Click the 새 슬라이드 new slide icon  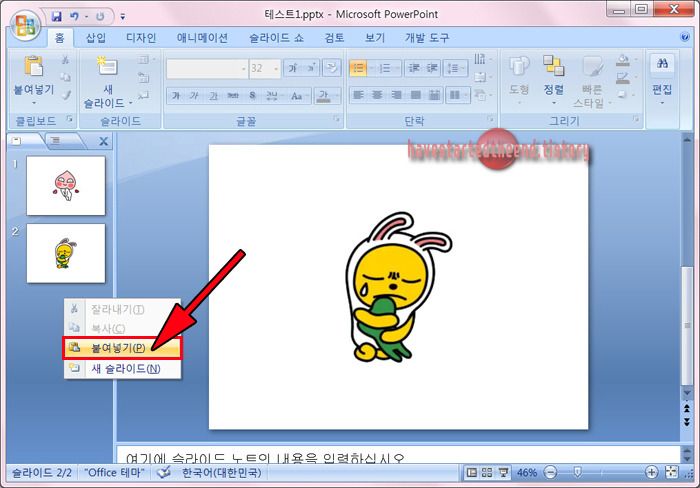[107, 66]
